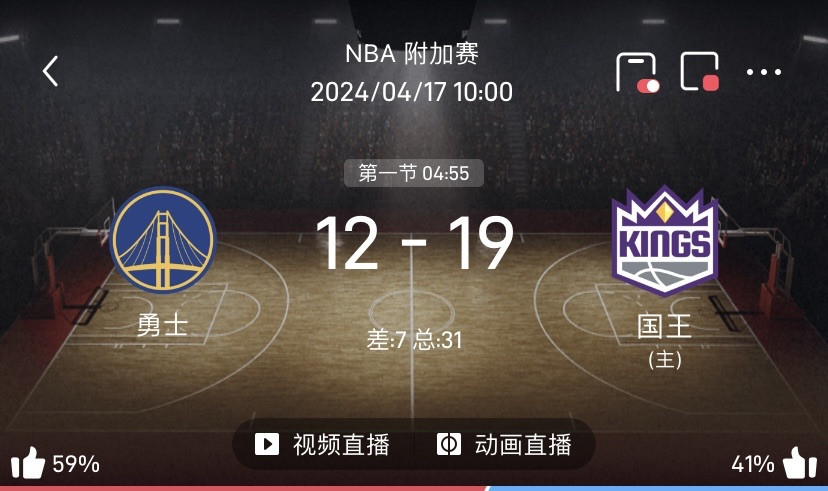Tap the Kings crown logo

(x=665, y=241)
